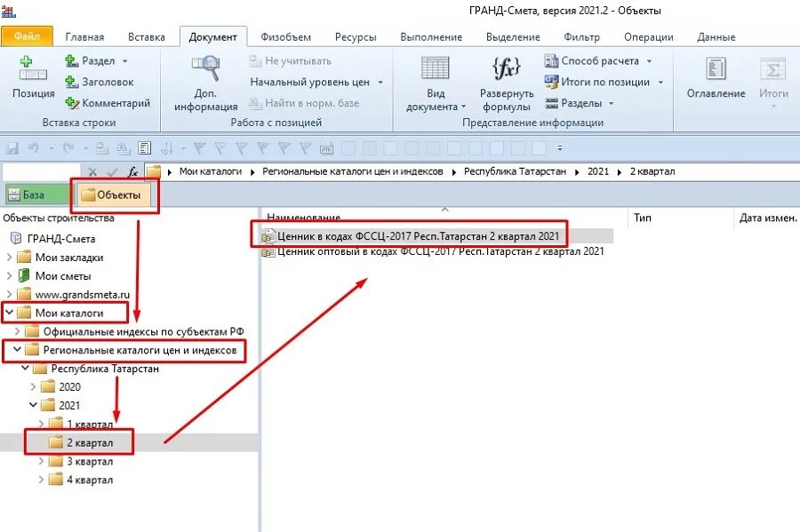Viewport: 800px width, 532px height.
Task: Click the document list icon in quick toolbar
Action: coord(144,148)
